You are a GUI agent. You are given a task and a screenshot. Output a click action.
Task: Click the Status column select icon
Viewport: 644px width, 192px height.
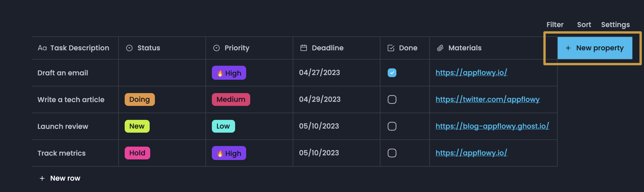click(x=129, y=48)
